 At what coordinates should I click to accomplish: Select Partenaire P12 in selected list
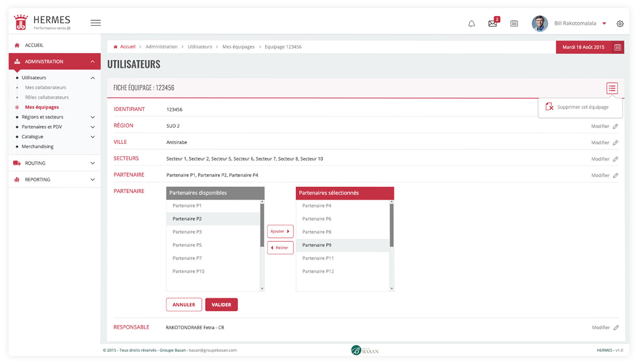[x=343, y=272]
